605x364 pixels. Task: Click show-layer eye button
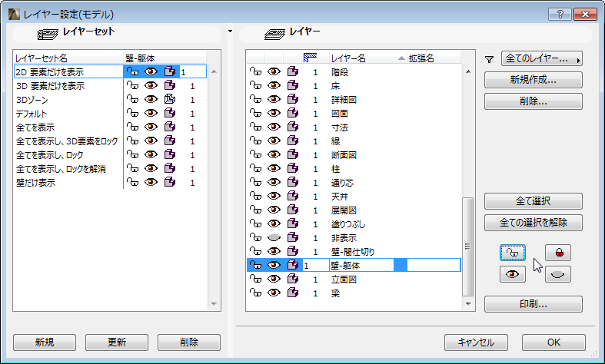[x=513, y=275]
